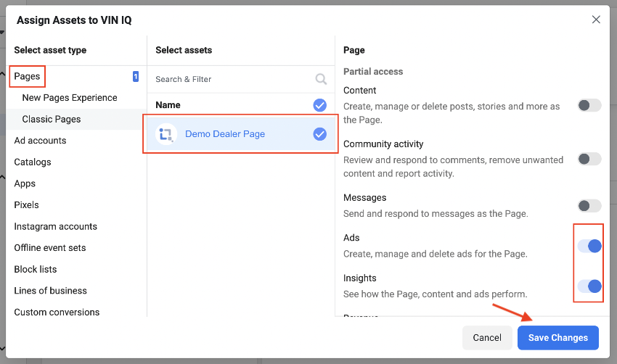Image resolution: width=617 pixels, height=364 pixels.
Task: Click Save Changes button
Action: [x=558, y=338]
